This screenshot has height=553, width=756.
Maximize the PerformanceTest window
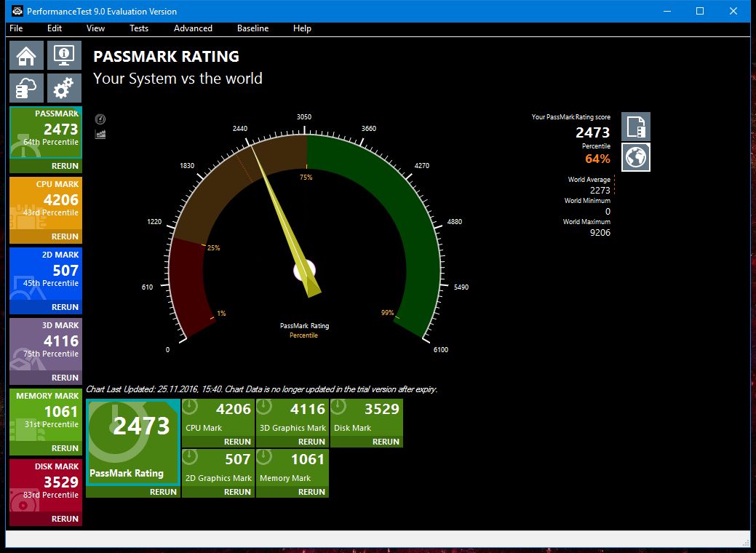click(x=699, y=11)
